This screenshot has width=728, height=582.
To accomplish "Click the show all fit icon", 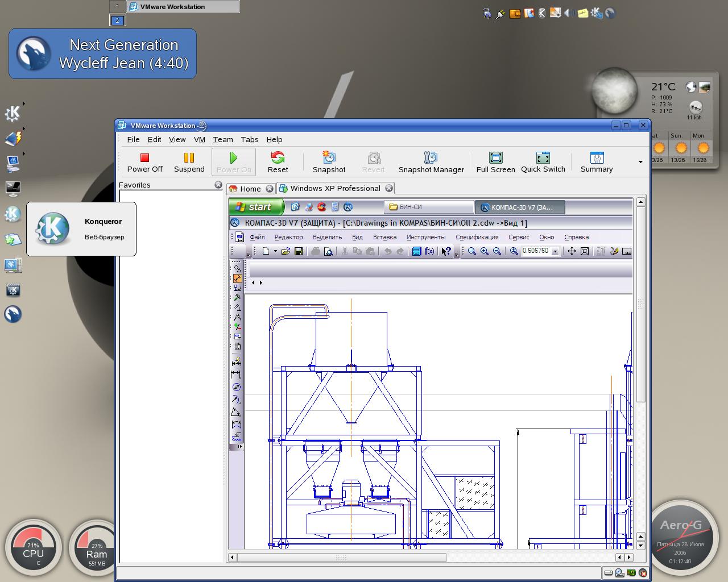I will 584,251.
